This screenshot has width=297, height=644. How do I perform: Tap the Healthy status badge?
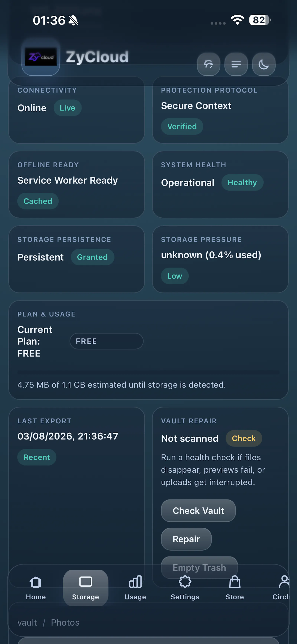pyautogui.click(x=242, y=183)
